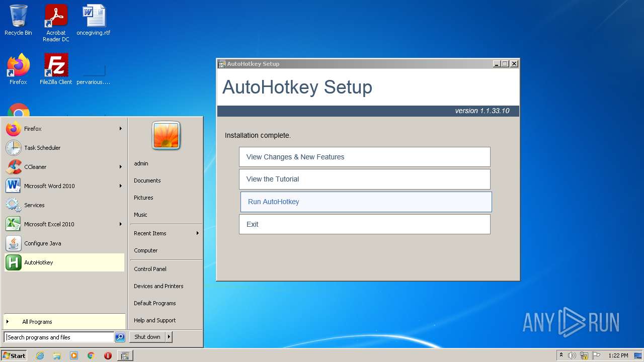Open Default Programs
Image resolution: width=644 pixels, height=362 pixels.
[x=166, y=303]
